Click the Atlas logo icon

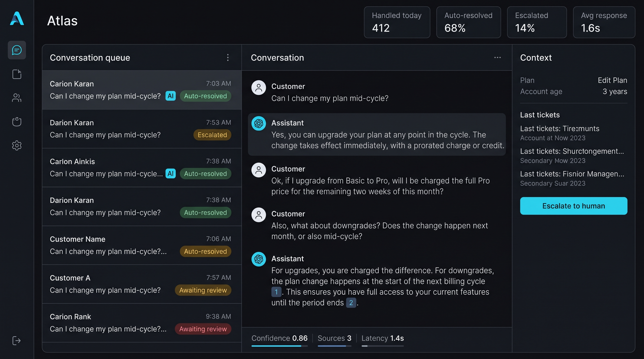(17, 18)
